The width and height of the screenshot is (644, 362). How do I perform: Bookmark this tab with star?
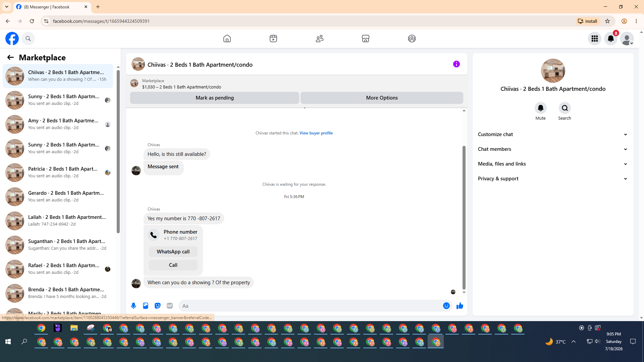click(x=607, y=21)
